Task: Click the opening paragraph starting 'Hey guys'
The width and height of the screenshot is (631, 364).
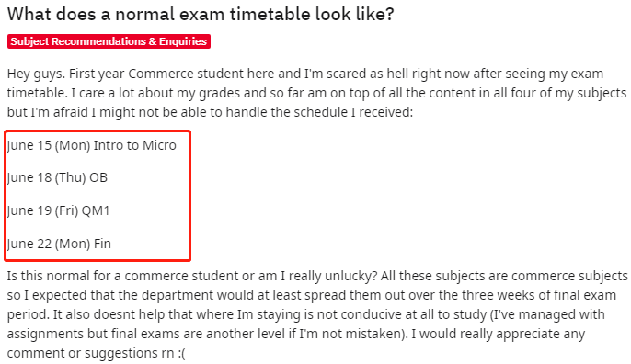Action: 317,93
